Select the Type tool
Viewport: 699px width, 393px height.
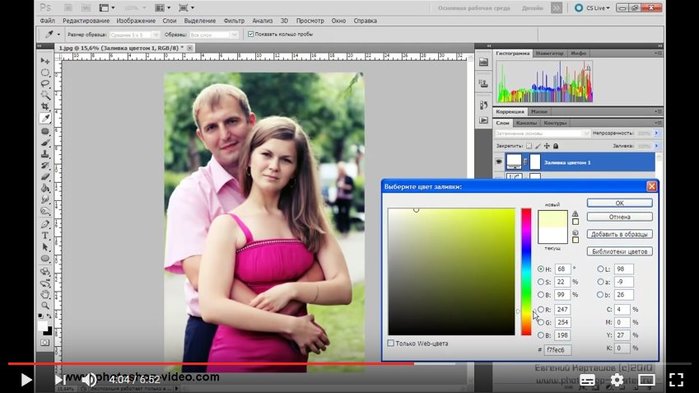pos(45,236)
